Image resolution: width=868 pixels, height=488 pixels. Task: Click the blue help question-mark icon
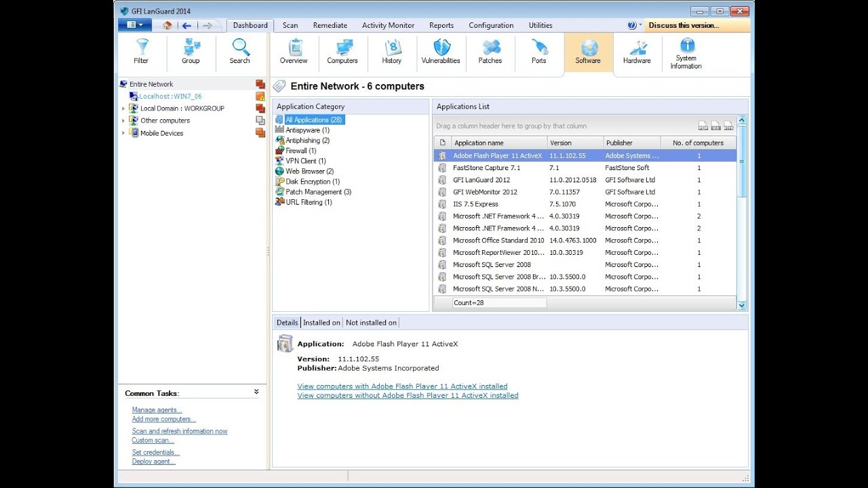coord(632,25)
